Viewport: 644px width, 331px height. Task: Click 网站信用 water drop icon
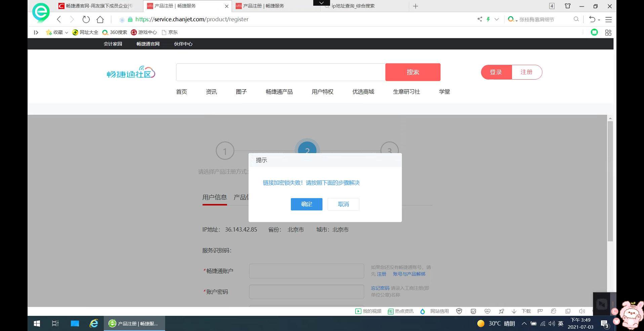coord(422,312)
